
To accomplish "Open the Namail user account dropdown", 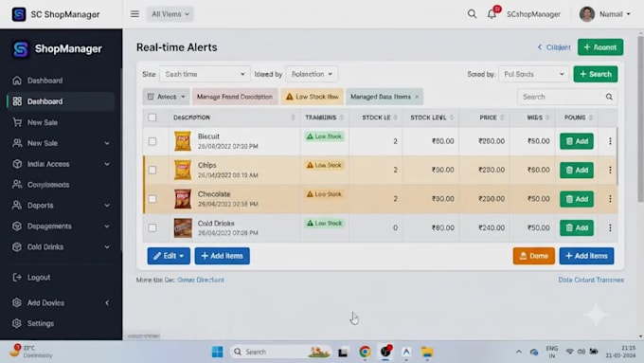I will coord(615,14).
